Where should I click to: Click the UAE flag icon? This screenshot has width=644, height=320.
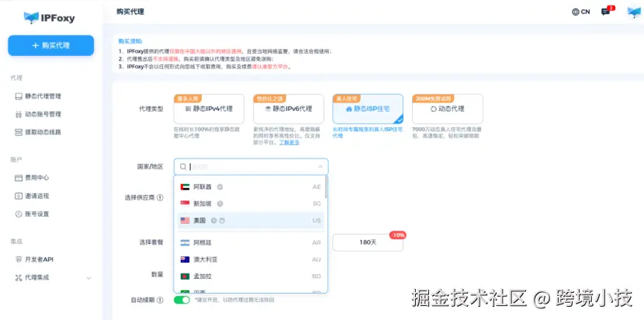pyautogui.click(x=185, y=186)
